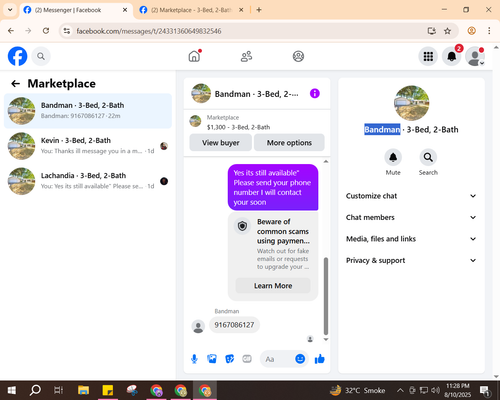Send a thumbs-up like
500x400 pixels.
coord(319,359)
